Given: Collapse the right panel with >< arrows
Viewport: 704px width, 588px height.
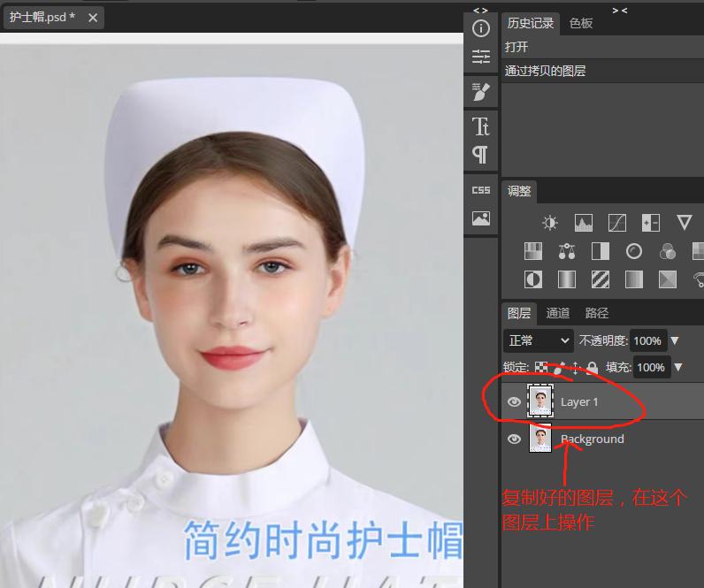Looking at the screenshot, I should 620,11.
